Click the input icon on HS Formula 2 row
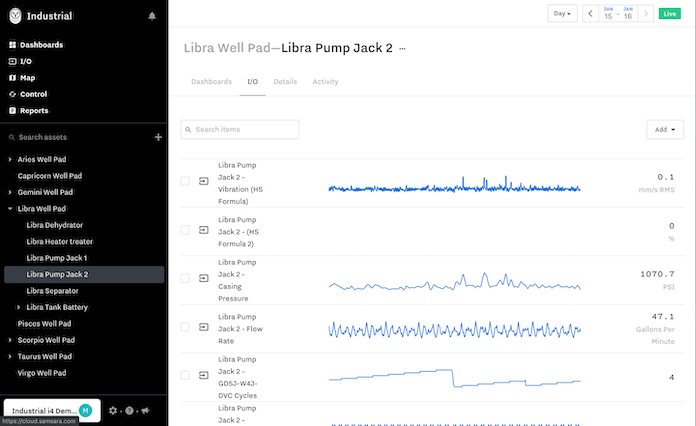Screen dimensions: 696x426 tap(204, 230)
